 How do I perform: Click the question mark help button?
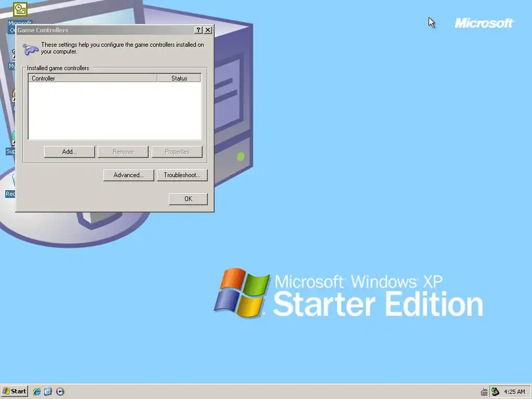click(x=198, y=30)
